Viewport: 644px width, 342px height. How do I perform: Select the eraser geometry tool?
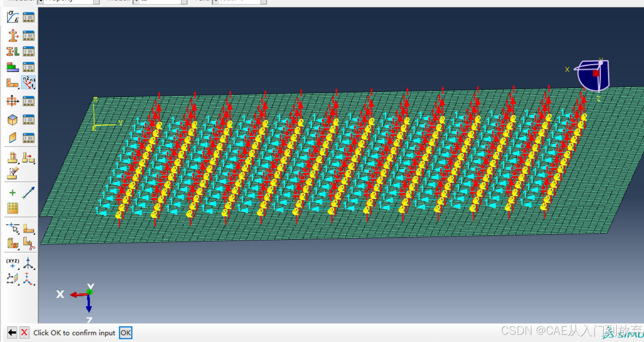click(x=13, y=173)
